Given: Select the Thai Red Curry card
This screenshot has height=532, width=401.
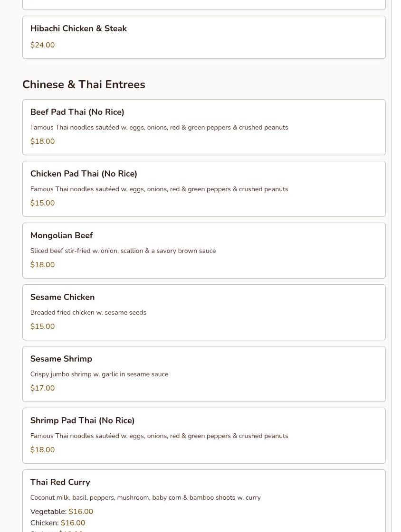Looking at the screenshot, I should pos(204,501).
